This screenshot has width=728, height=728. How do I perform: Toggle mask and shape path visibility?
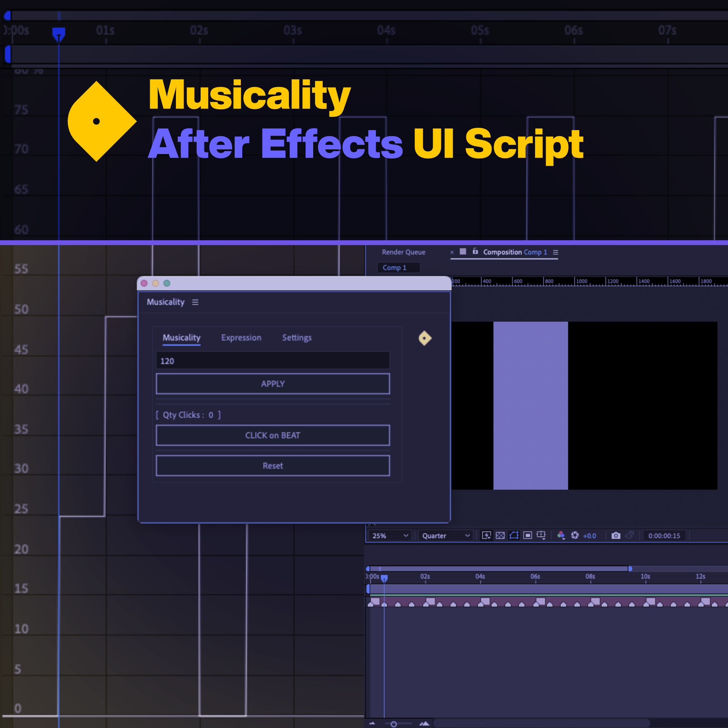point(514,536)
